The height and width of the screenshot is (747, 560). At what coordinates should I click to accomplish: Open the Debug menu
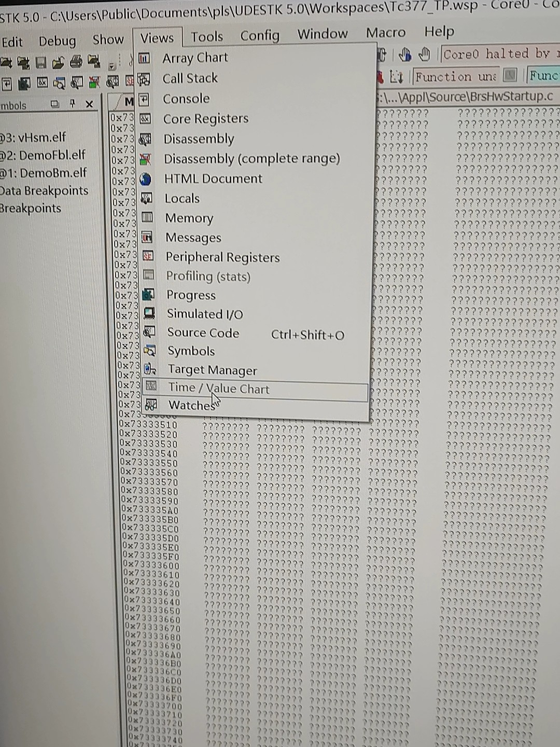pyautogui.click(x=57, y=41)
